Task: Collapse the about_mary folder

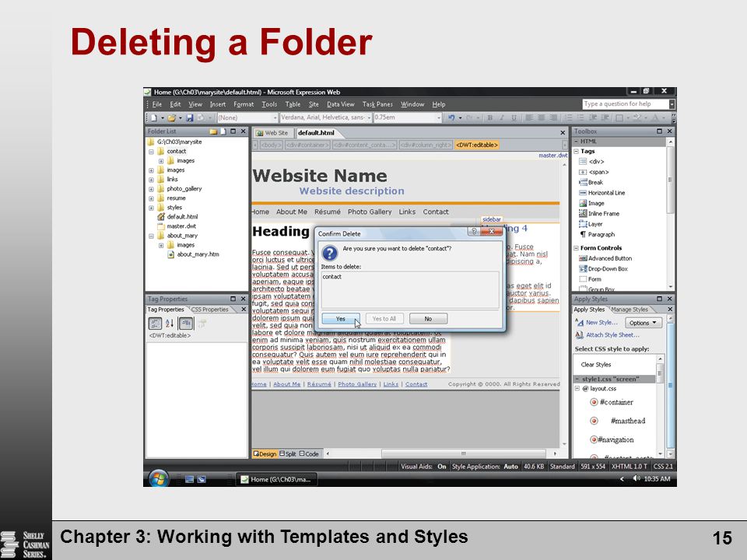Action: point(151,236)
